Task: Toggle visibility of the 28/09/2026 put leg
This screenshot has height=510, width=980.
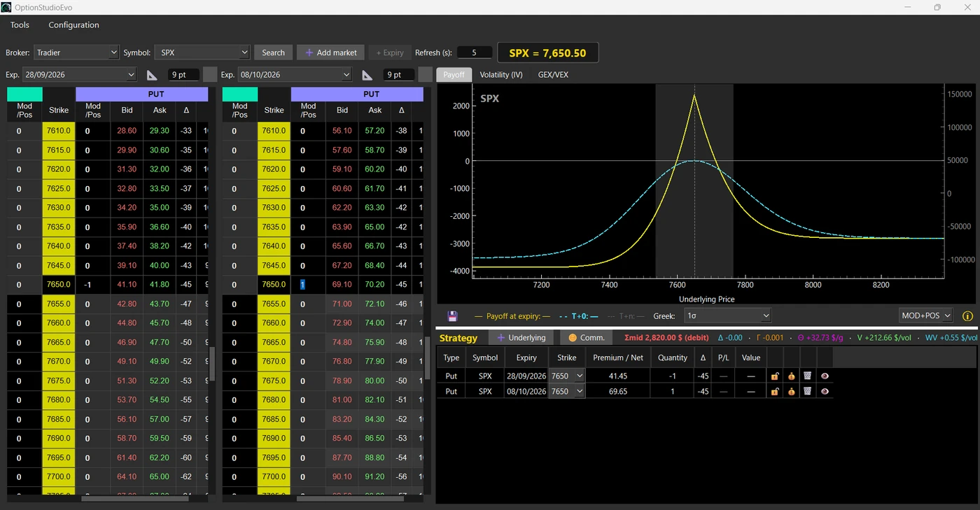Action: click(825, 376)
